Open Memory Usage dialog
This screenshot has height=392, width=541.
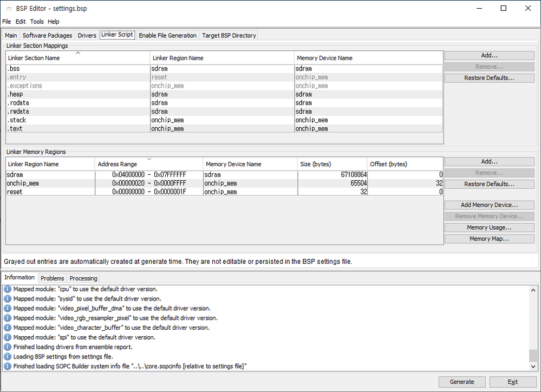(x=489, y=228)
